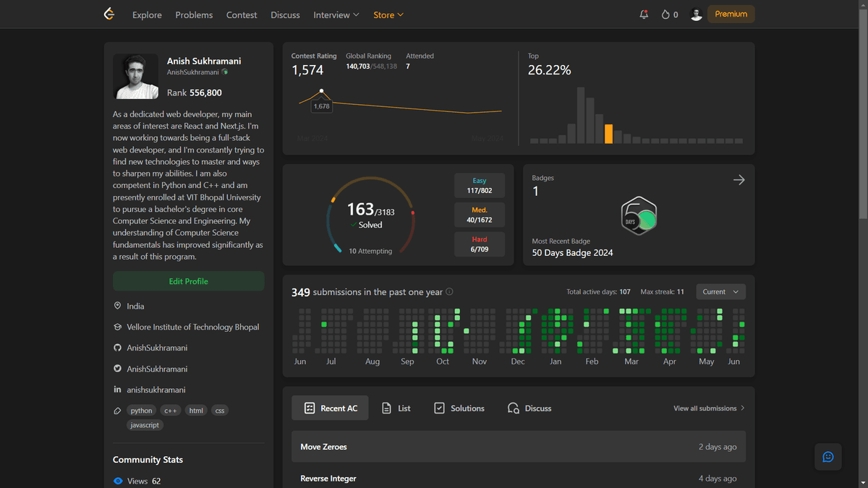Click the submissions info icon
868x488 pixels.
pyautogui.click(x=449, y=292)
